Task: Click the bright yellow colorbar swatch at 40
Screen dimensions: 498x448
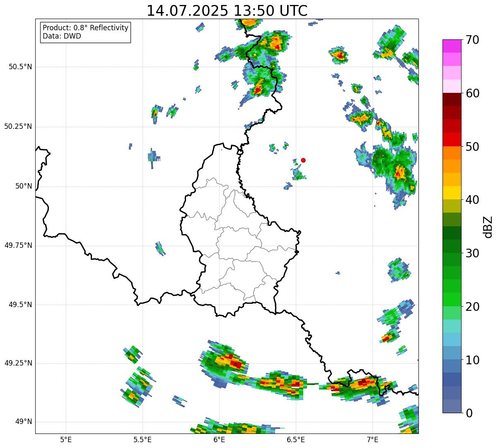Action: (452, 193)
